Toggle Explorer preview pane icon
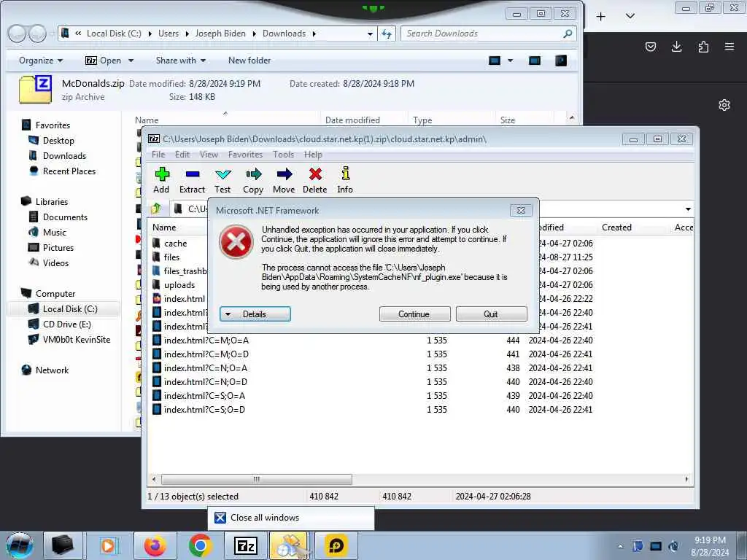Image resolution: width=747 pixels, height=560 pixels. [x=535, y=61]
